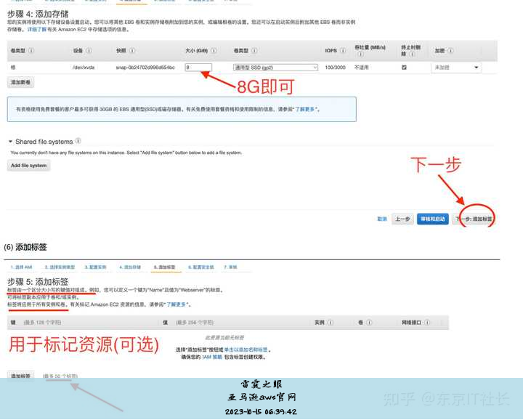Click the 不适用 throughput value

361,68
